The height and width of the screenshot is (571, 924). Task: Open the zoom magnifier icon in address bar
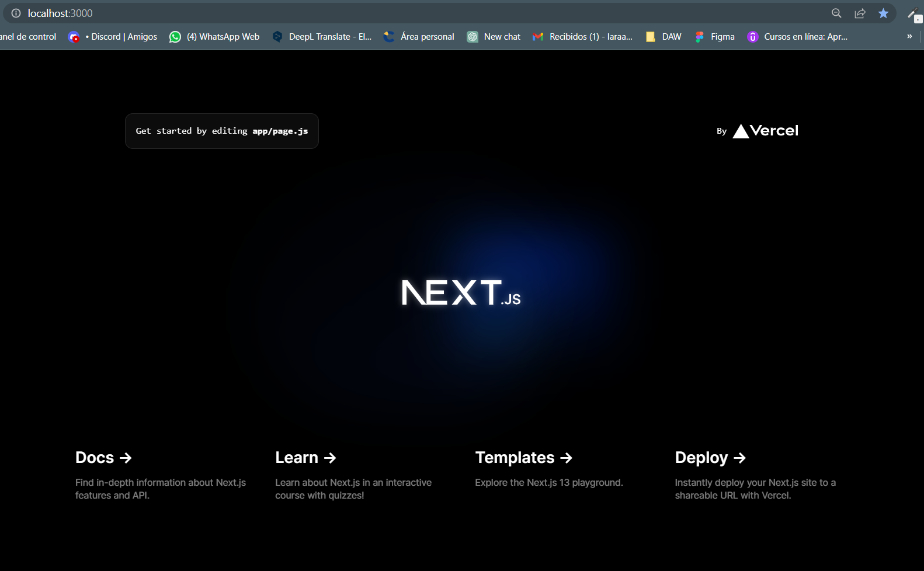[836, 13]
